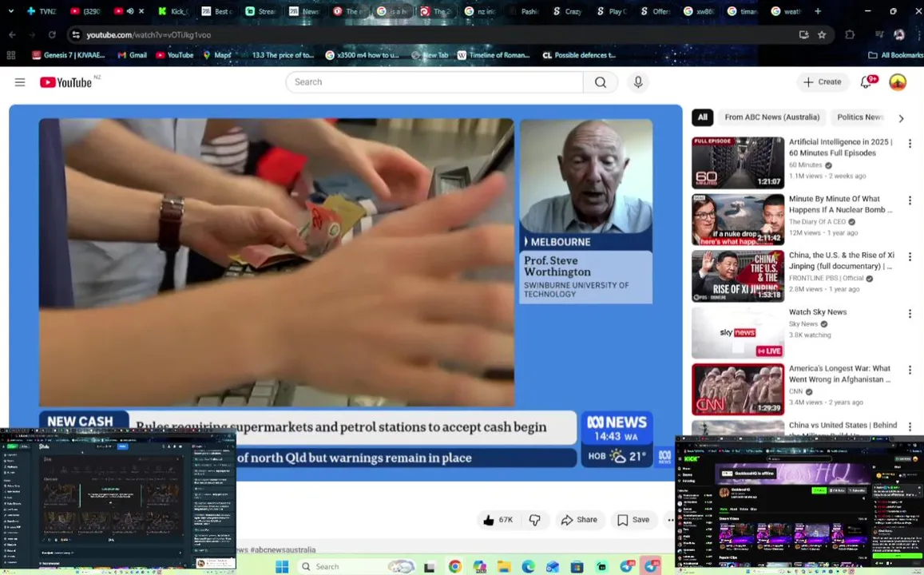Save the video to a playlist
924x575 pixels.
(x=633, y=520)
